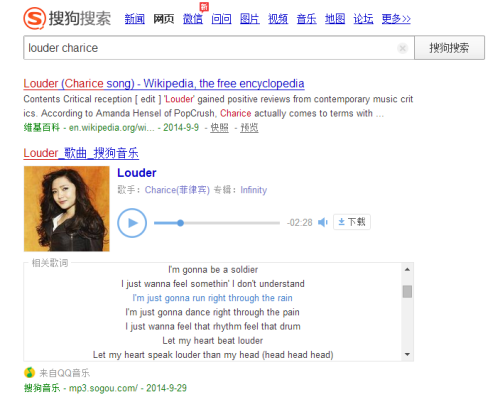
Task: Switch to the 音乐 music tab
Action: pyautogui.click(x=306, y=19)
